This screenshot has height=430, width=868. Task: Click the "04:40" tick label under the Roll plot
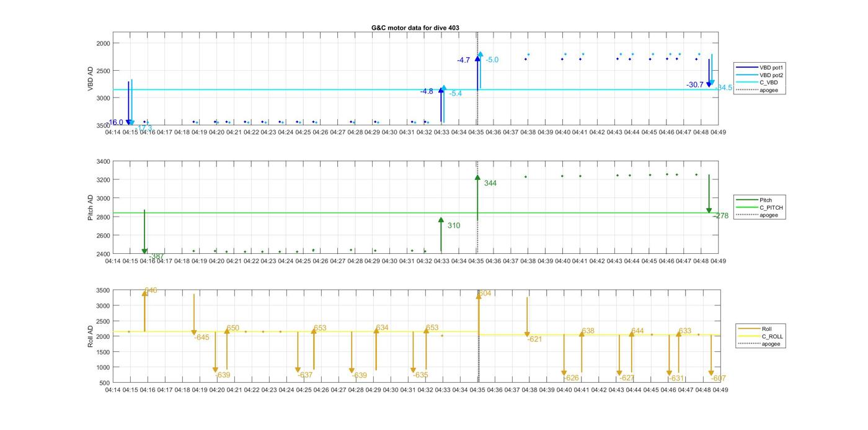coord(564,390)
